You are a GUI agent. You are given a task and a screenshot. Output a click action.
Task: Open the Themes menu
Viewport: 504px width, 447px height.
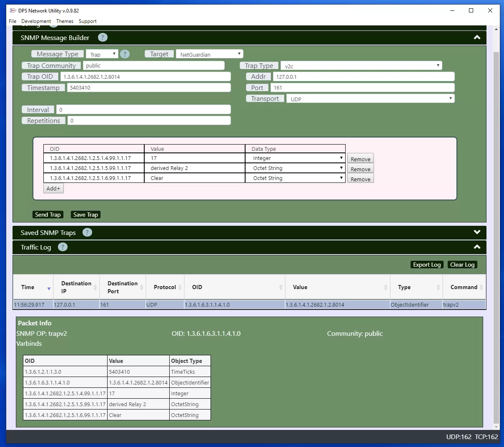click(65, 21)
